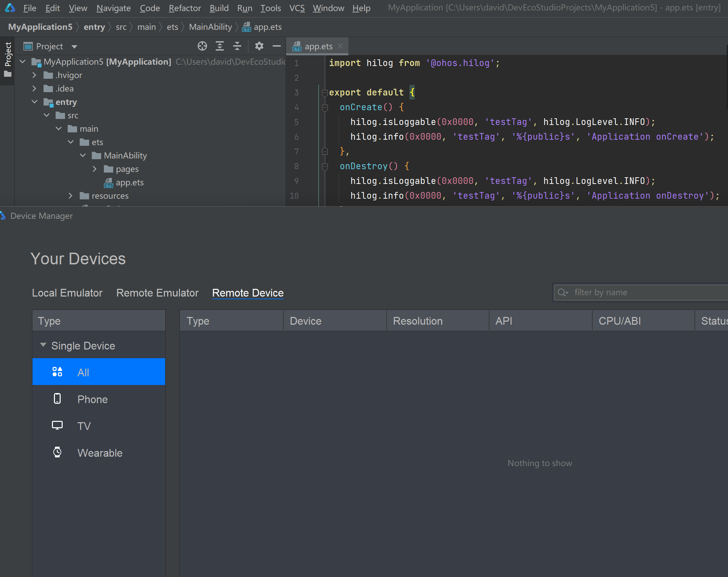The height and width of the screenshot is (577, 728).
Task: Switch to Local Emulator tab
Action: pyautogui.click(x=67, y=293)
